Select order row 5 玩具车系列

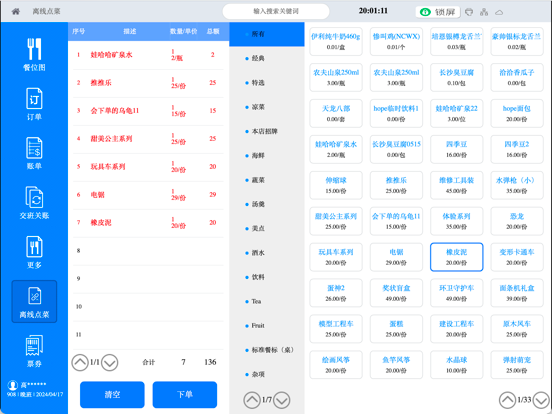148,167
